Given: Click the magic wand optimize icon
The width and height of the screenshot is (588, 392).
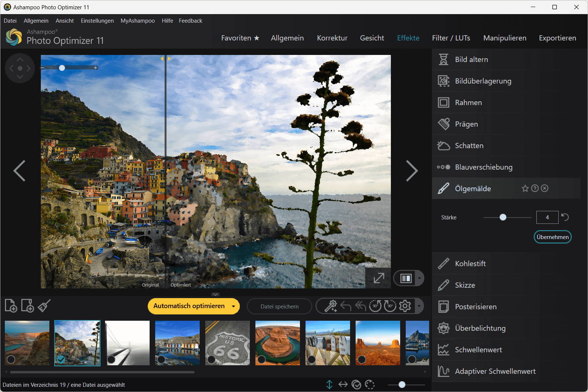Looking at the screenshot, I should [330, 306].
